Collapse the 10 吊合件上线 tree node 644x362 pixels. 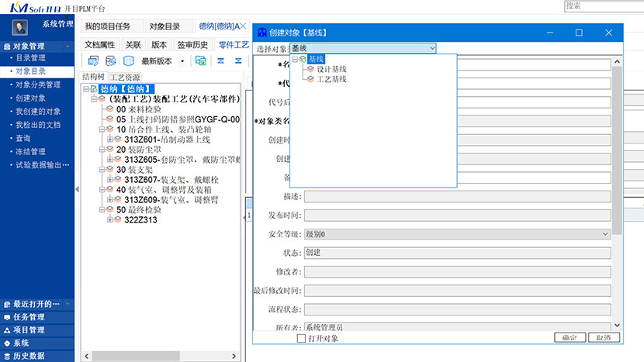tap(102, 129)
